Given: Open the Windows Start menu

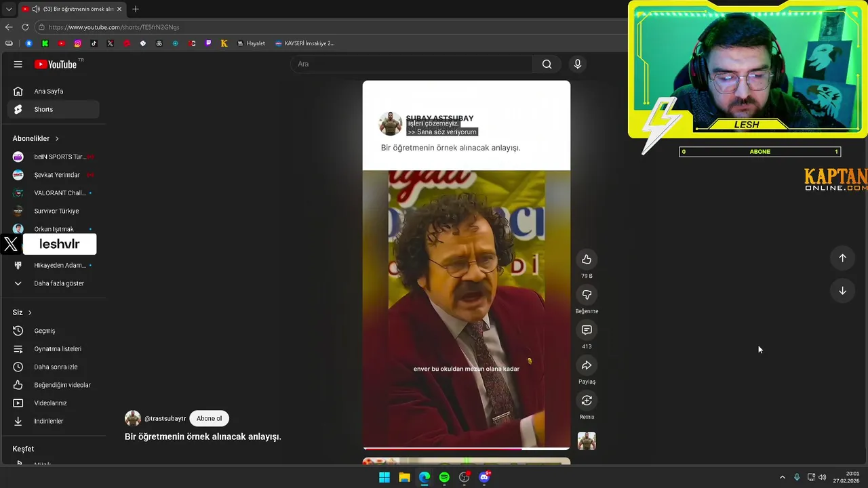Looking at the screenshot, I should point(384,477).
